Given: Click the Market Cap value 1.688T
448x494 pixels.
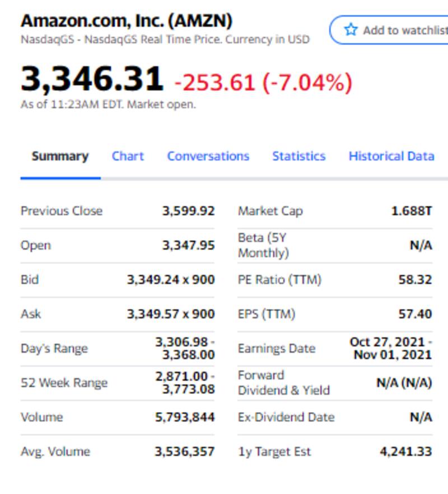Looking at the screenshot, I should pos(412,211).
